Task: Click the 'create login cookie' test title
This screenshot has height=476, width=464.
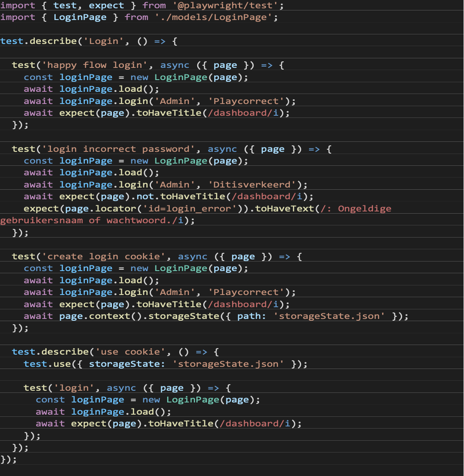Action: point(102,256)
